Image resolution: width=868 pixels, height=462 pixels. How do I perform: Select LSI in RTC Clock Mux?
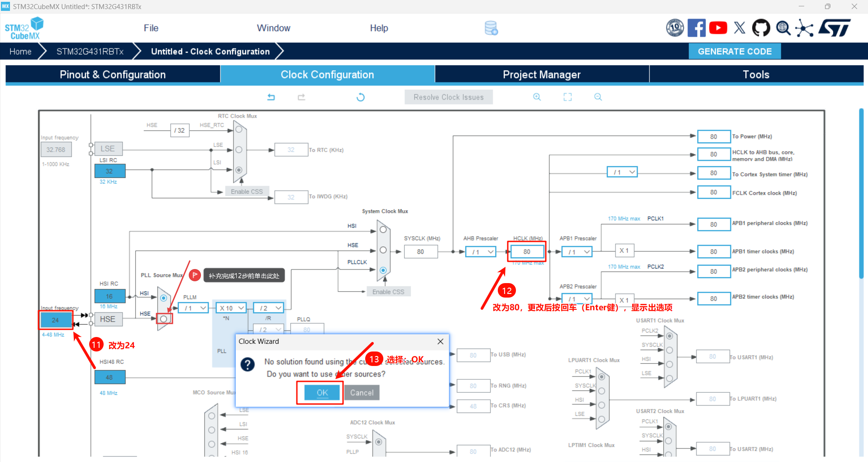click(x=239, y=170)
